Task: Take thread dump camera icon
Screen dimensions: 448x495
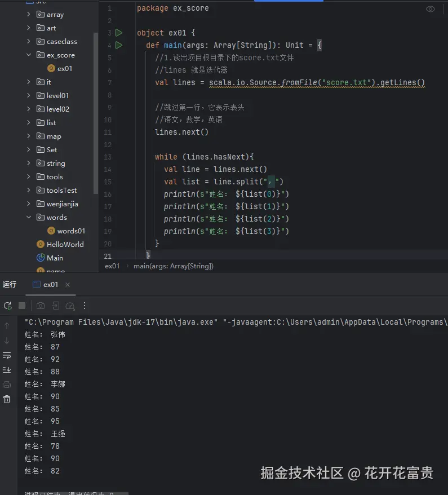Action: click(x=41, y=306)
